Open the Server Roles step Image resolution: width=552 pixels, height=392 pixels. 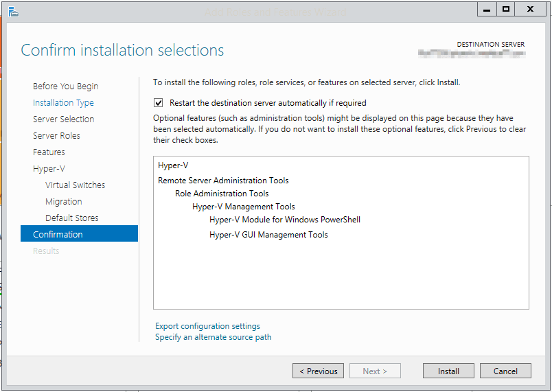[x=56, y=136]
